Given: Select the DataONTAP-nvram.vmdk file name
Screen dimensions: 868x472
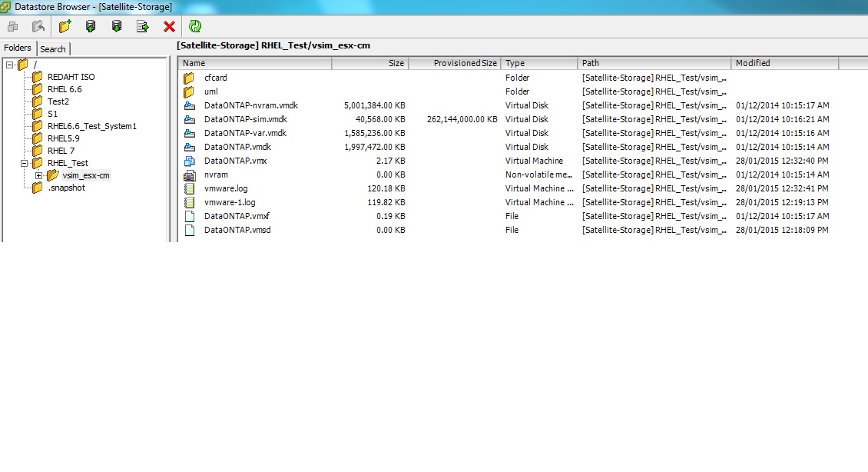Looking at the screenshot, I should (x=250, y=105).
